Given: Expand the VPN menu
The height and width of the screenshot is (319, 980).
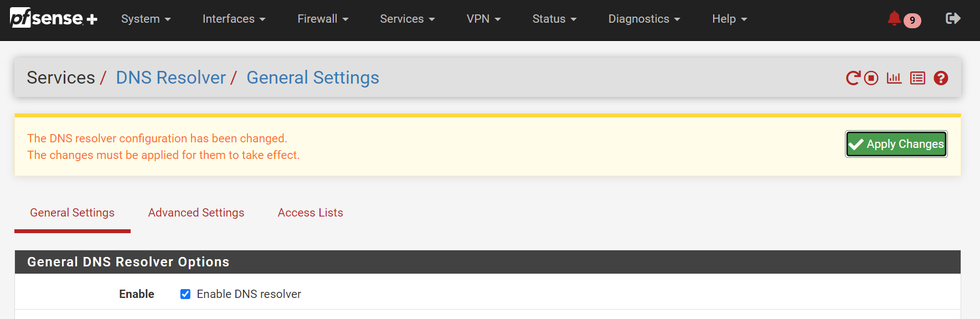Looking at the screenshot, I should 483,19.
